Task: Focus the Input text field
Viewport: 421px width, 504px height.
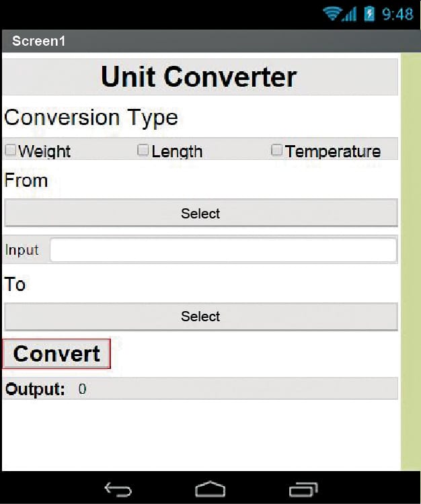Action: pos(223,251)
